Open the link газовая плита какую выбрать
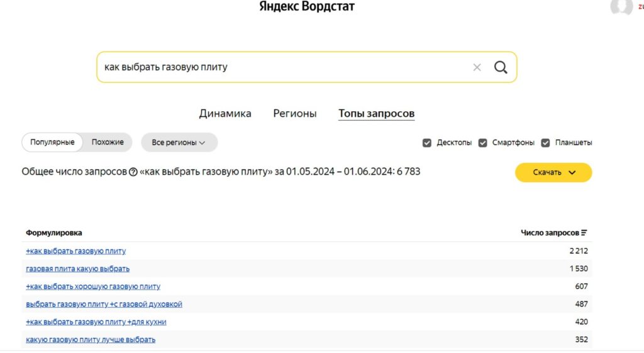The image size is (644, 353). (x=77, y=269)
